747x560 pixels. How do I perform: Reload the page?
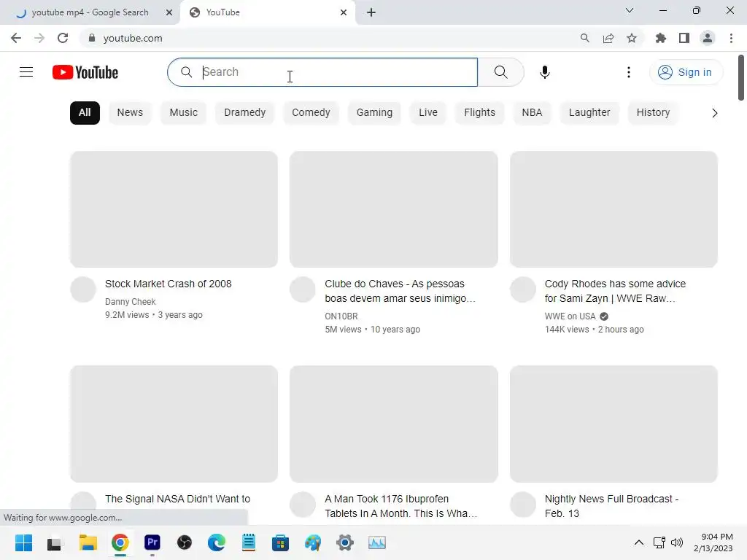coord(63,38)
